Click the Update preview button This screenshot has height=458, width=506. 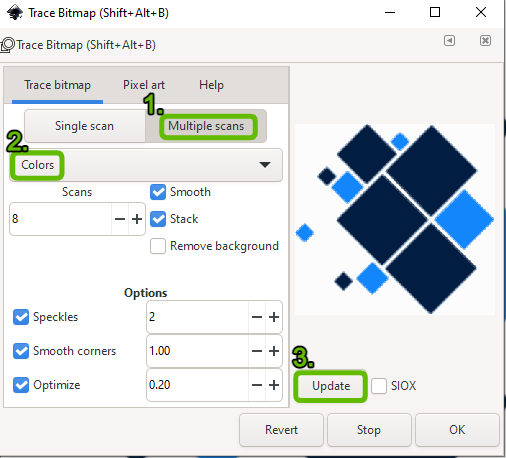pos(331,386)
